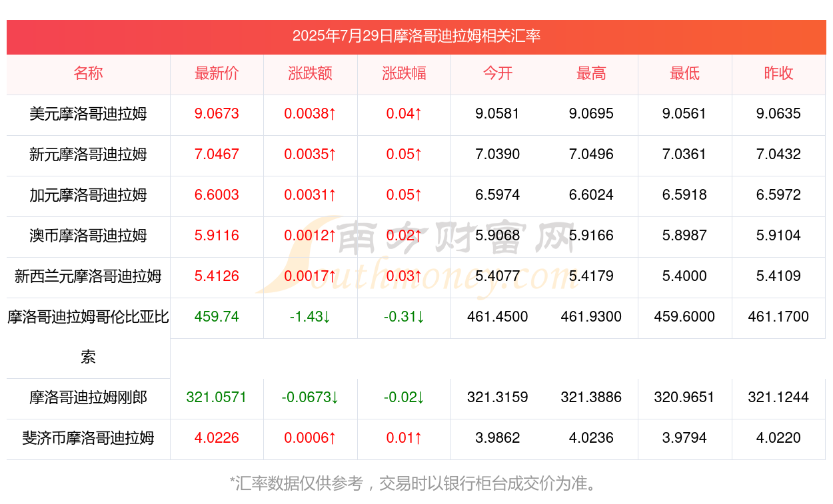This screenshot has width=833, height=504.
Task: Click the 美元摩洛哥迪拉姆 row name
Action: [88, 114]
